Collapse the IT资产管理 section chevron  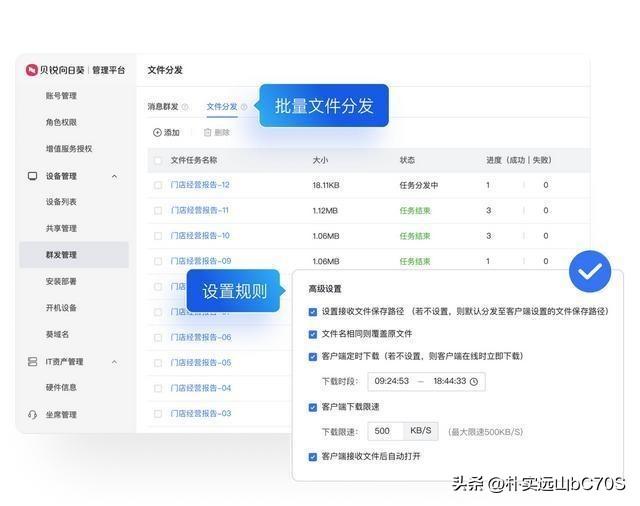point(115,362)
